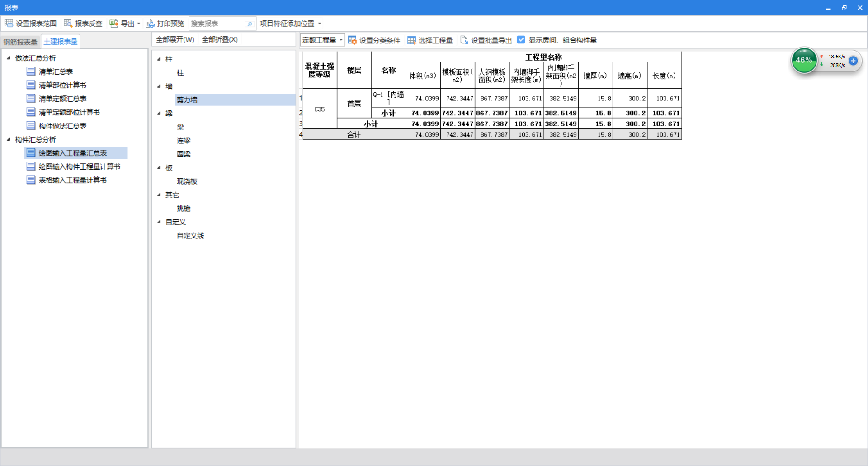Toggle 显示房间、组合构件量 checkbox

(x=521, y=40)
